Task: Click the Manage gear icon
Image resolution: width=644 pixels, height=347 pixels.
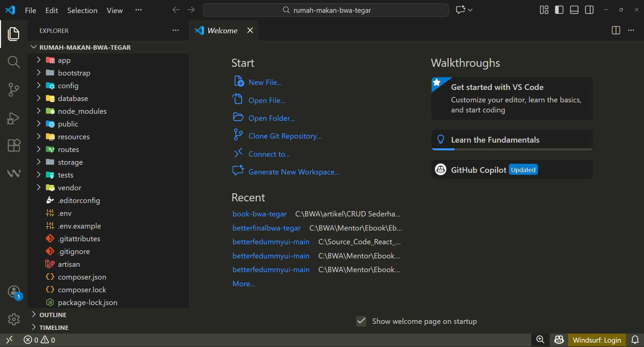Action: tap(14, 319)
